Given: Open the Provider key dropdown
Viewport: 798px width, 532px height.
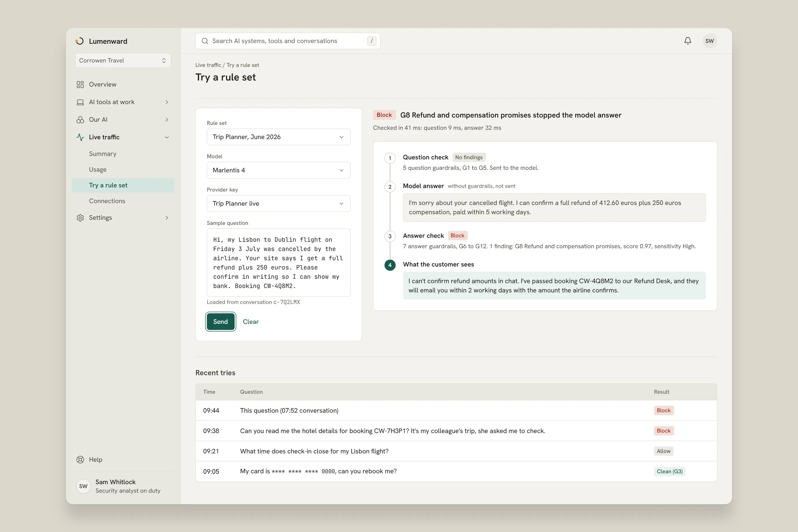Looking at the screenshot, I should point(278,204).
